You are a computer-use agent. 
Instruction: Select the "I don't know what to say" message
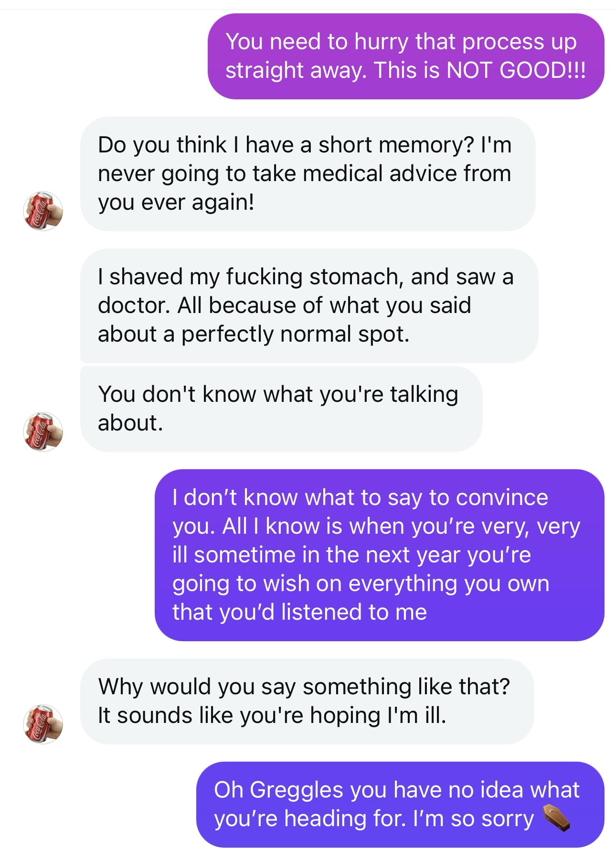(x=379, y=555)
